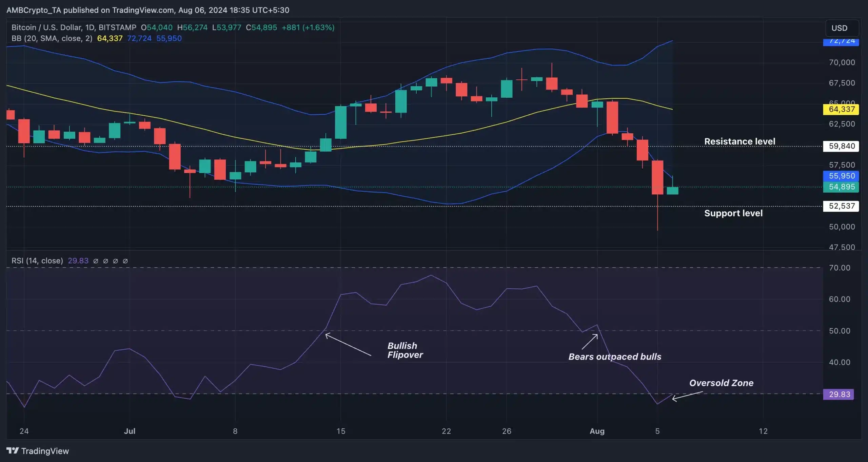
Task: Select the Bears outpaced bulls annotation
Action: pos(615,357)
